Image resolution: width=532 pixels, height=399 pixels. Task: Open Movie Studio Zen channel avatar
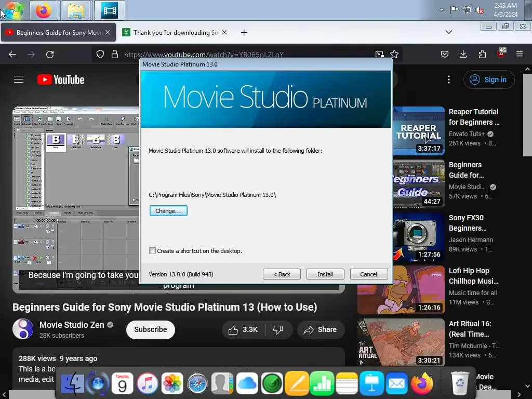point(23,329)
